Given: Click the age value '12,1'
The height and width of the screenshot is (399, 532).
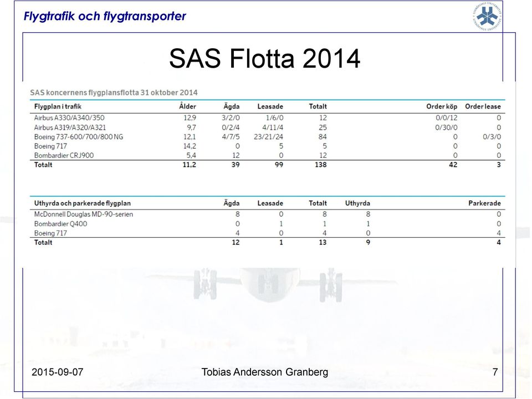Looking at the screenshot, I should point(190,137).
